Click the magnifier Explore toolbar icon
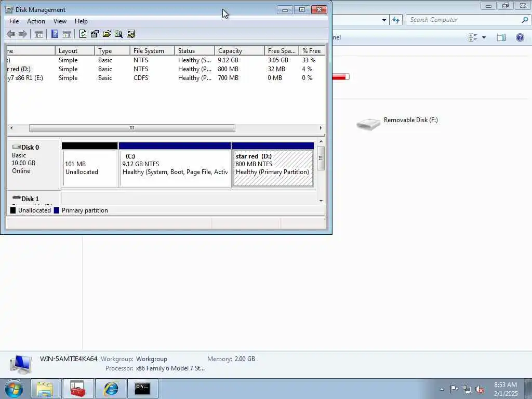Viewport: 532px width, 399px height. (x=118, y=34)
